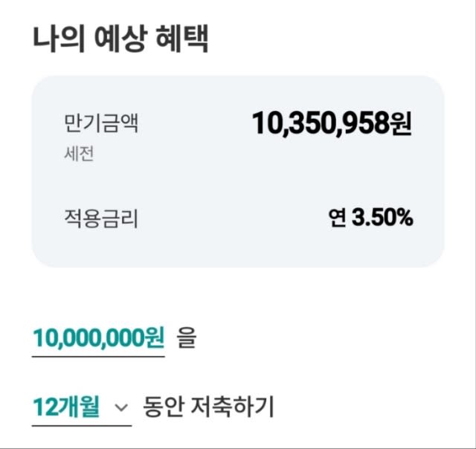Tap the 나의 예상 혜택 heading

coord(120,39)
